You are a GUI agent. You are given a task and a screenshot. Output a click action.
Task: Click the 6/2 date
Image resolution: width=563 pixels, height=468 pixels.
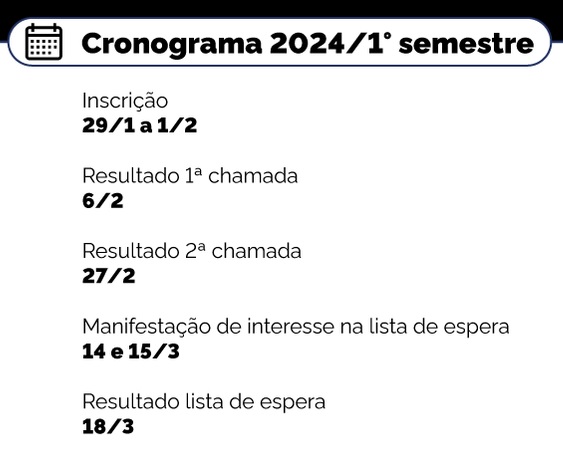click(103, 201)
